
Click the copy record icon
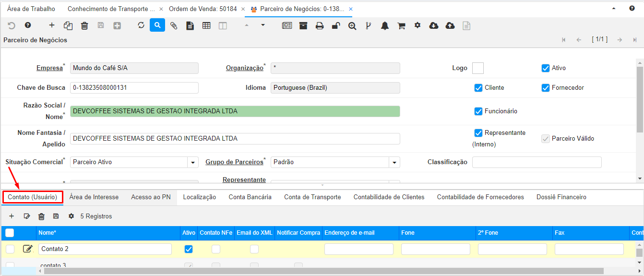68,25
